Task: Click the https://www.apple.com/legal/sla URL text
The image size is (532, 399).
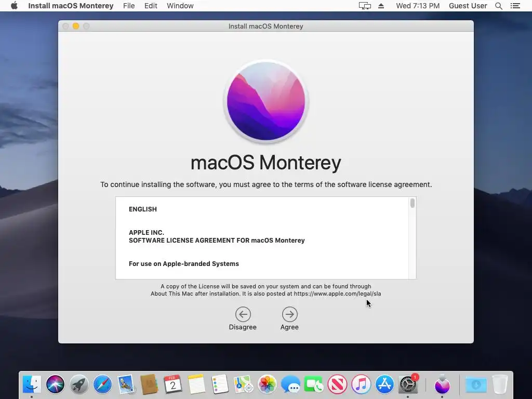Action: coord(337,294)
